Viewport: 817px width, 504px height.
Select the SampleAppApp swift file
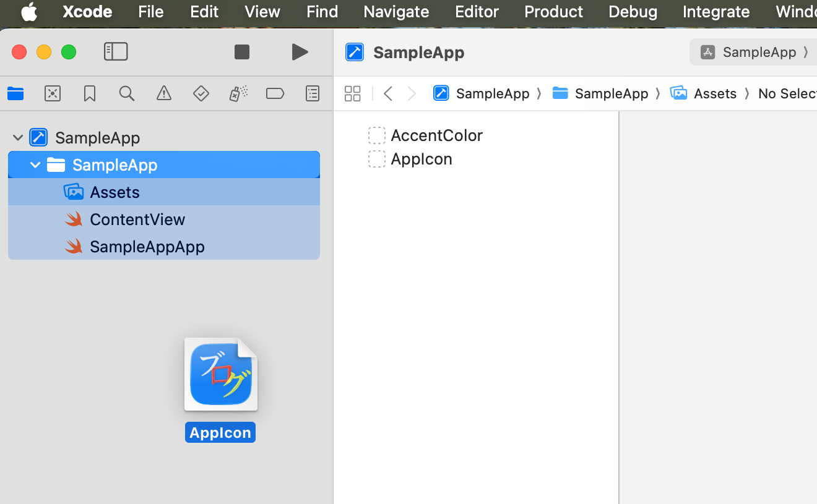[x=164, y=246]
